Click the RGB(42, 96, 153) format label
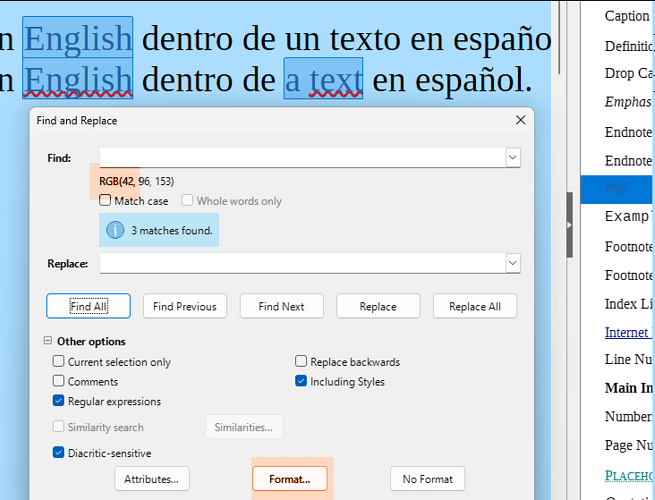The height and width of the screenshot is (500, 655). pyautogui.click(x=137, y=181)
